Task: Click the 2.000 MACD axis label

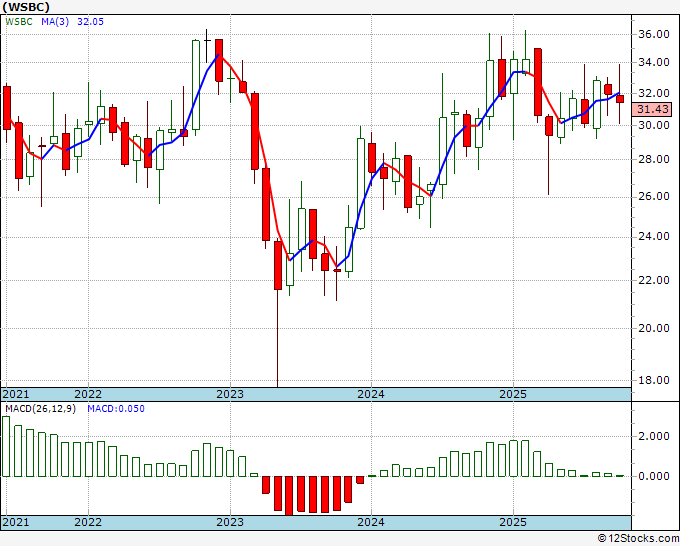Action: click(x=654, y=436)
